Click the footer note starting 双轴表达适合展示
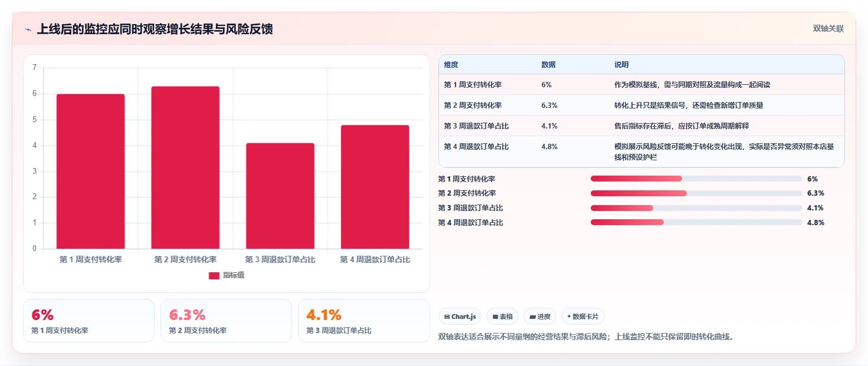The width and height of the screenshot is (868, 366). point(586,337)
